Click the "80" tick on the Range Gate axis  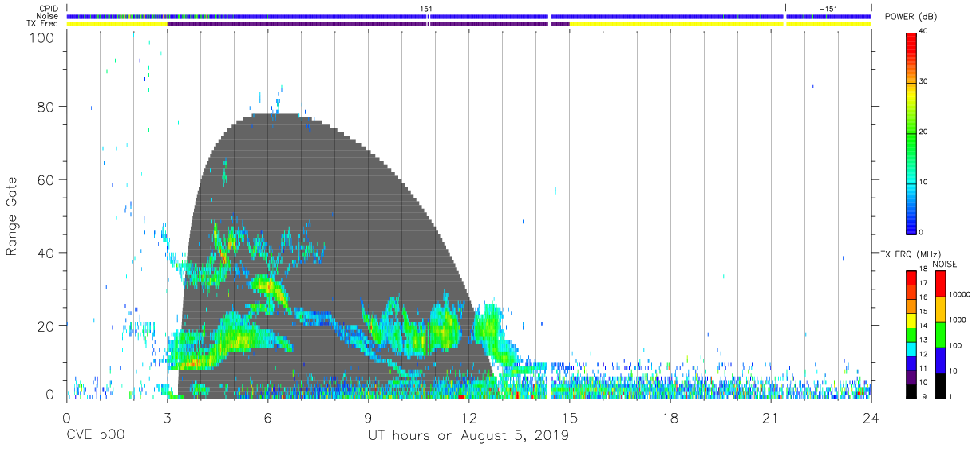click(47, 107)
